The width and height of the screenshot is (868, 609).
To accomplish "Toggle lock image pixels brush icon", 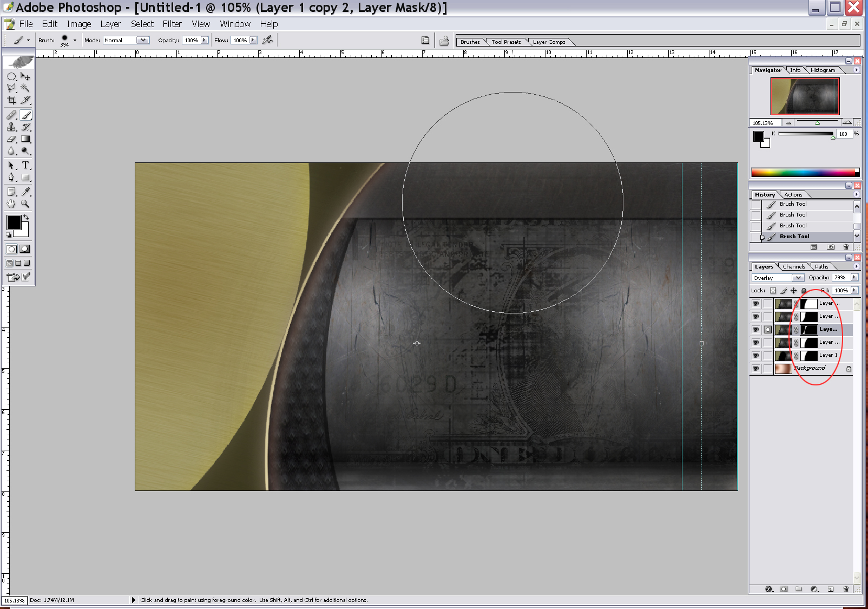I will pyautogui.click(x=784, y=291).
